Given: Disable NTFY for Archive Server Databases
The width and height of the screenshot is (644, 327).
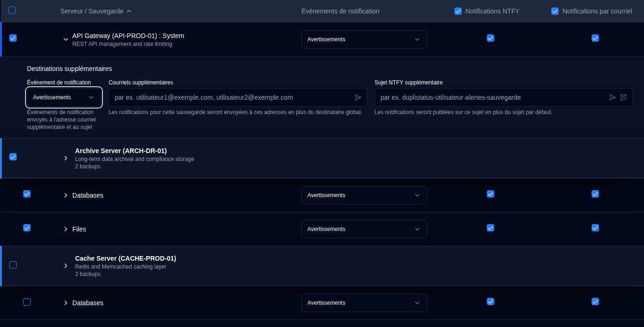Looking at the screenshot, I should point(491,194).
